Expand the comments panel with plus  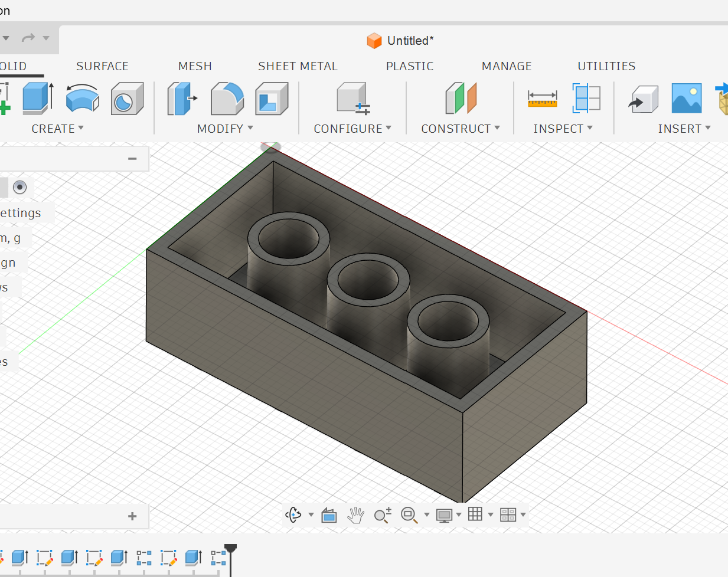(132, 516)
